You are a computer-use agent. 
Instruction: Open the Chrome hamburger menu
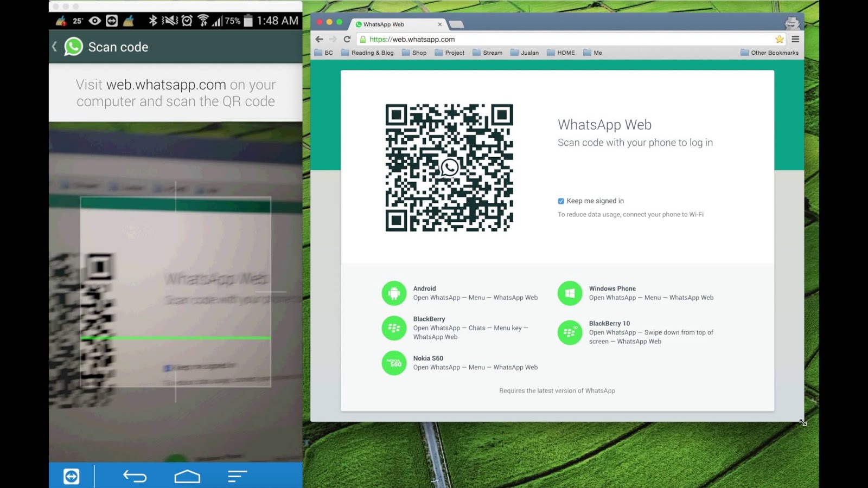pyautogui.click(x=795, y=39)
